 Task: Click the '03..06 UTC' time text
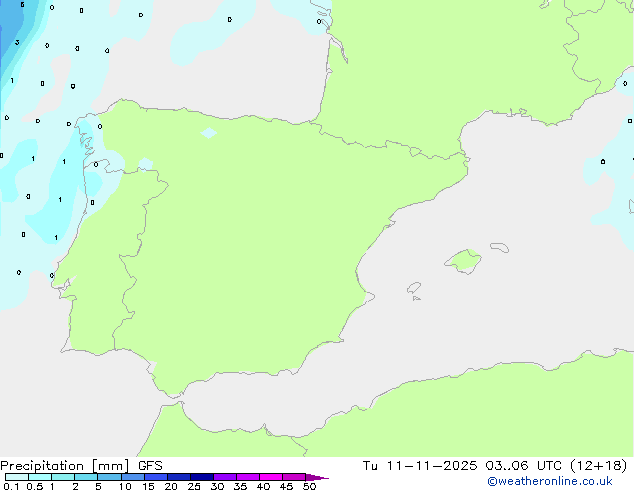pyautogui.click(x=523, y=466)
